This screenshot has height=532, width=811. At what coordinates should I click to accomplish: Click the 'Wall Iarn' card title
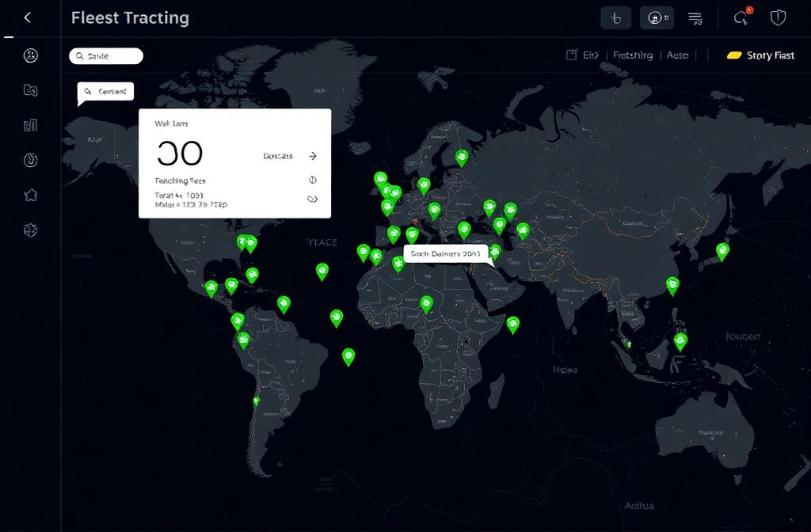171,123
